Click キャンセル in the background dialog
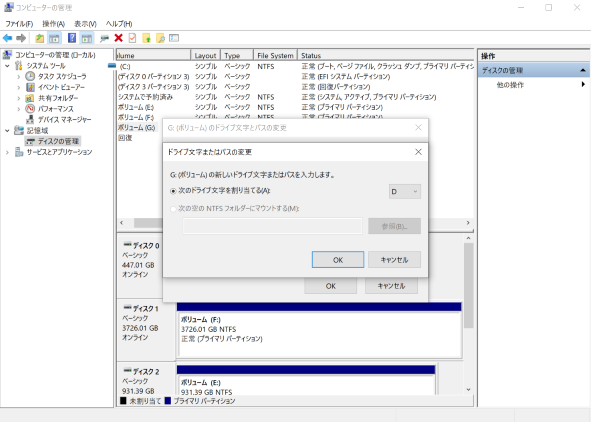Screen dimensions: 591x422 [391, 286]
